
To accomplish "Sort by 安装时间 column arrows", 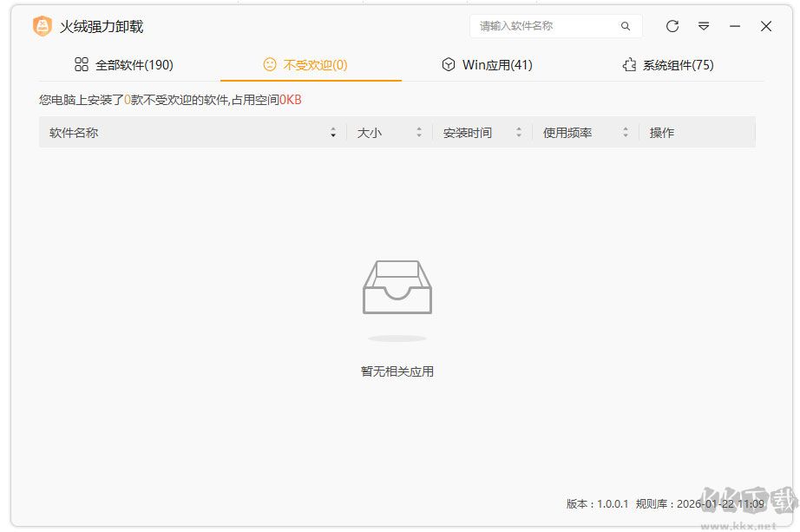I will (x=519, y=133).
